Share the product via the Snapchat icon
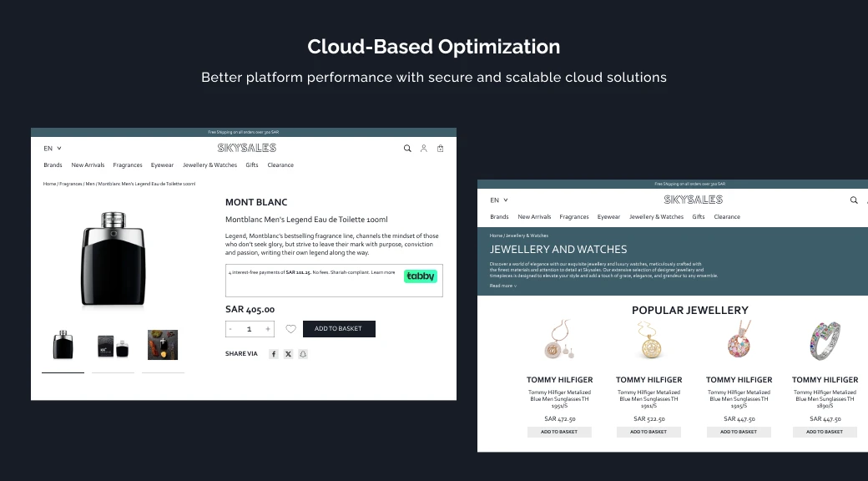The image size is (868, 481). [x=303, y=354]
